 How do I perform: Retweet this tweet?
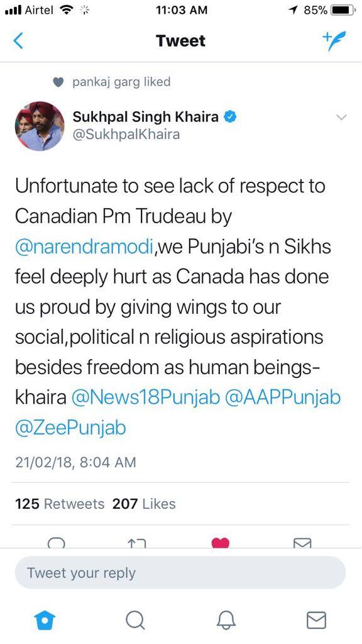[137, 543]
